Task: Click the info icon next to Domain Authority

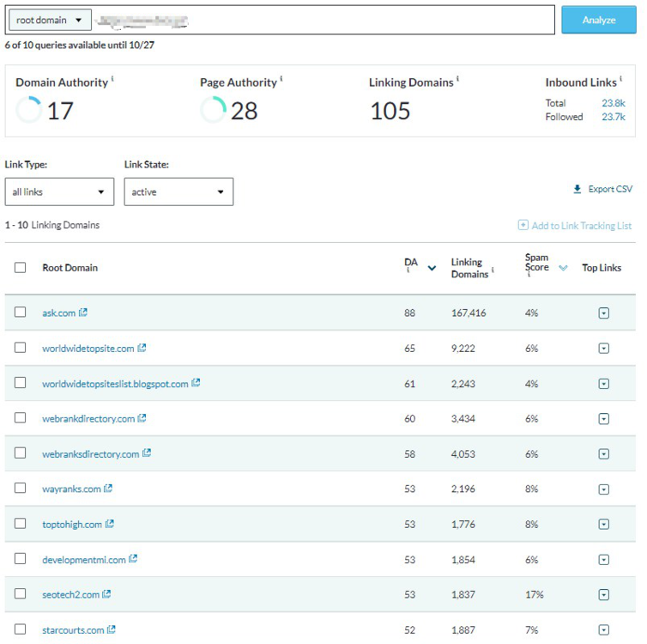Action: [x=112, y=80]
